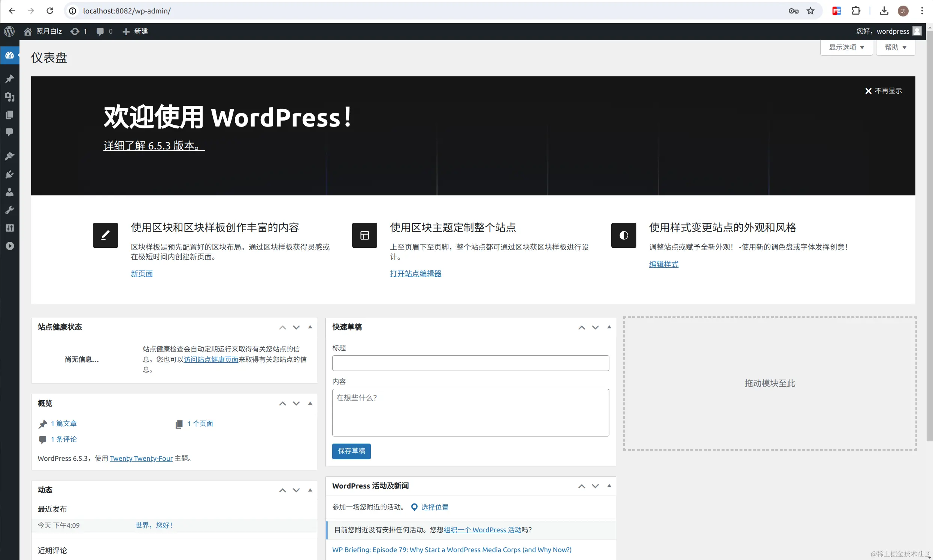933x560 pixels.
Task: Open the 访问站点健康页面 link
Action: pyautogui.click(x=211, y=359)
